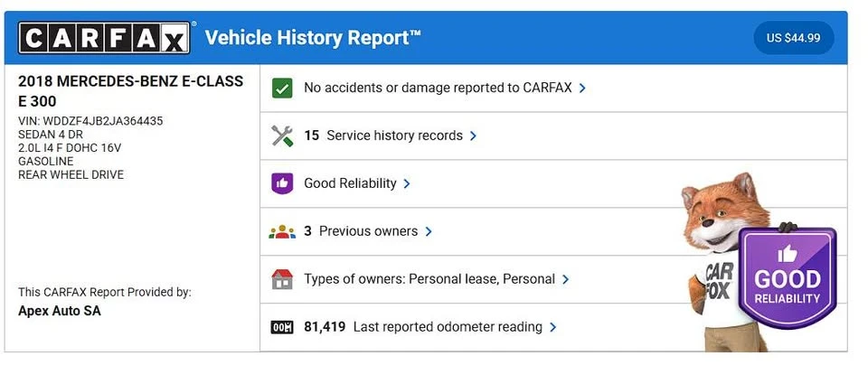The width and height of the screenshot is (868, 365).
Task: Open the 15 Service history records link
Action: click(x=383, y=136)
